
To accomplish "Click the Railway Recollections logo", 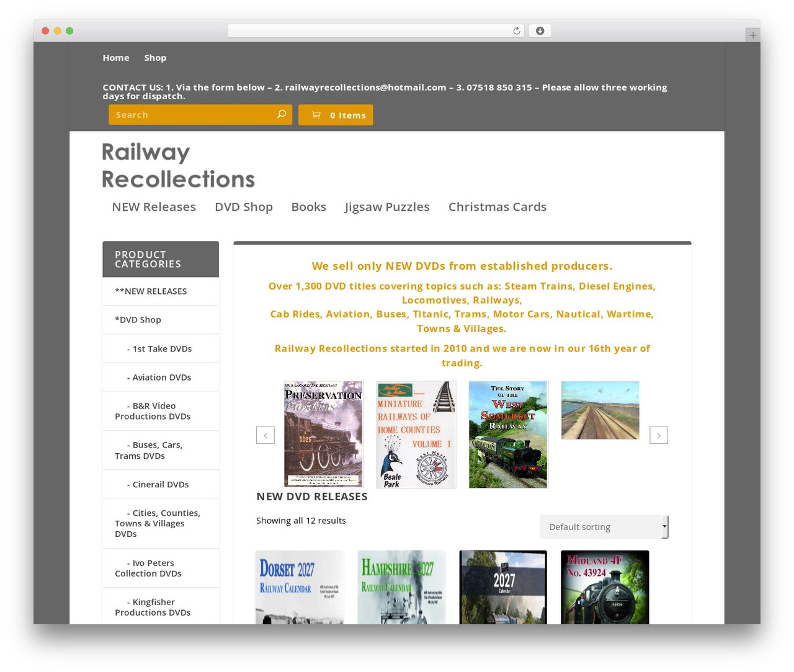I will tap(179, 165).
